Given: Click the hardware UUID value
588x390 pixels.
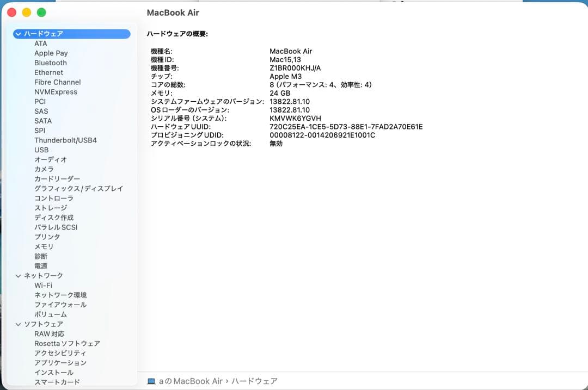Looking at the screenshot, I should (x=346, y=127).
